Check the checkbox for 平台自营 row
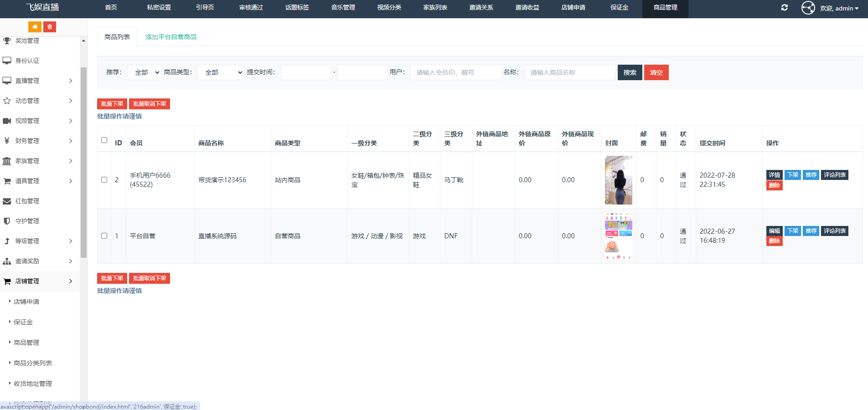The image size is (868, 410). (x=104, y=236)
